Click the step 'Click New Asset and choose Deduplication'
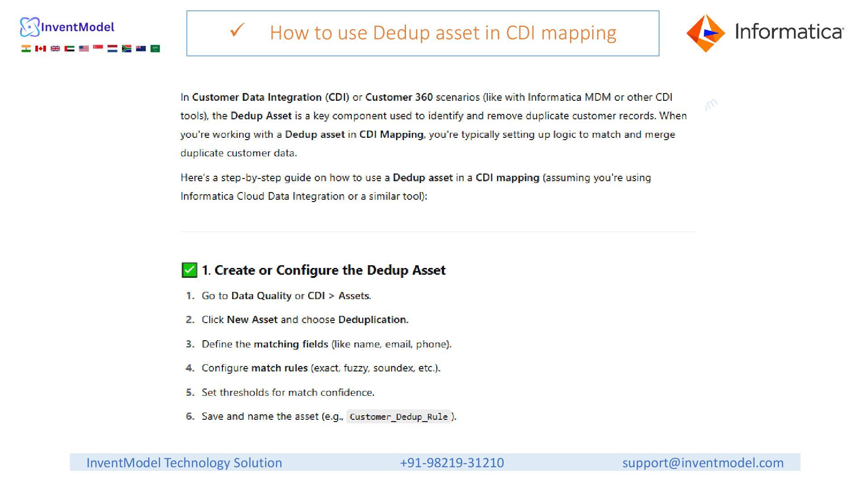This screenshot has width=868, height=488. (305, 319)
